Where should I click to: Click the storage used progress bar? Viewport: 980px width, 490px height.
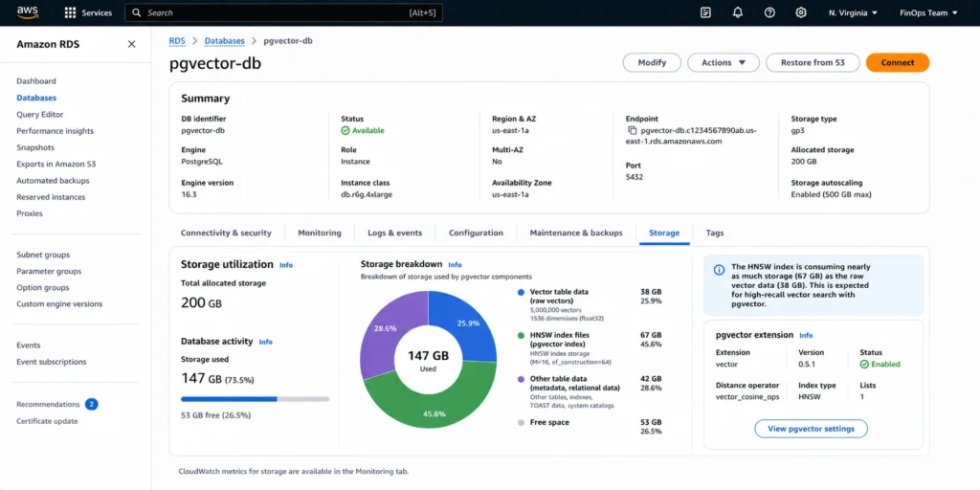[x=255, y=399]
